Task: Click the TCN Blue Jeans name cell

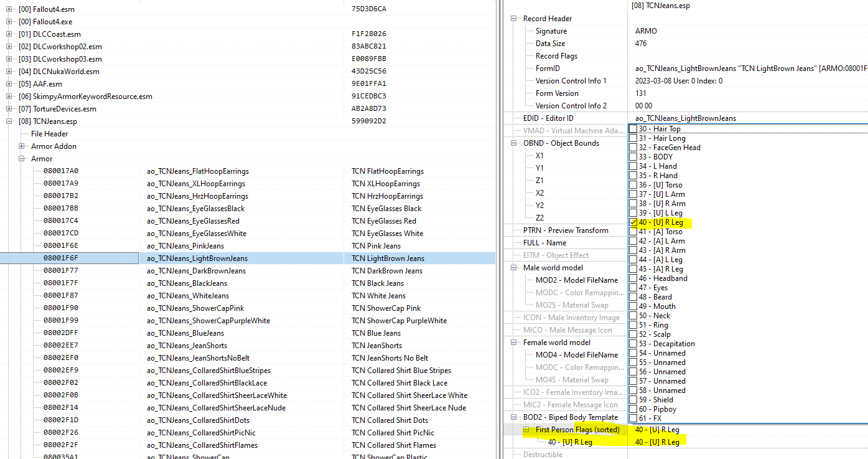Action: point(376,333)
